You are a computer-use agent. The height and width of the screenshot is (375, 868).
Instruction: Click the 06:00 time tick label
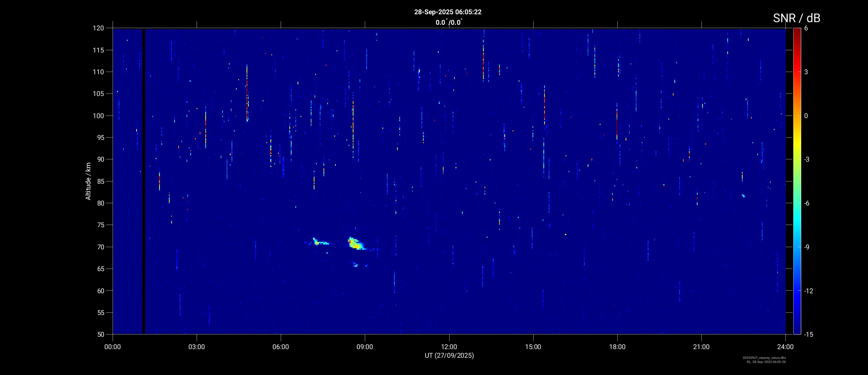pyautogui.click(x=281, y=347)
